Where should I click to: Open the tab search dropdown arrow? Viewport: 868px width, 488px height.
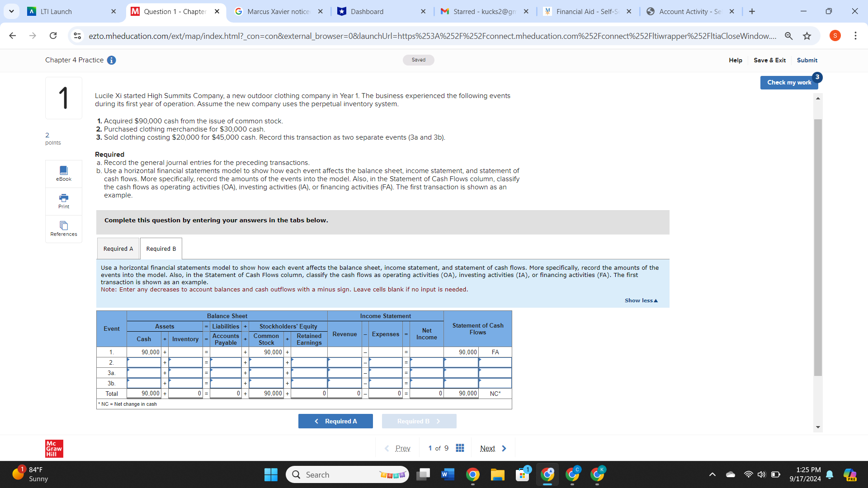(11, 11)
